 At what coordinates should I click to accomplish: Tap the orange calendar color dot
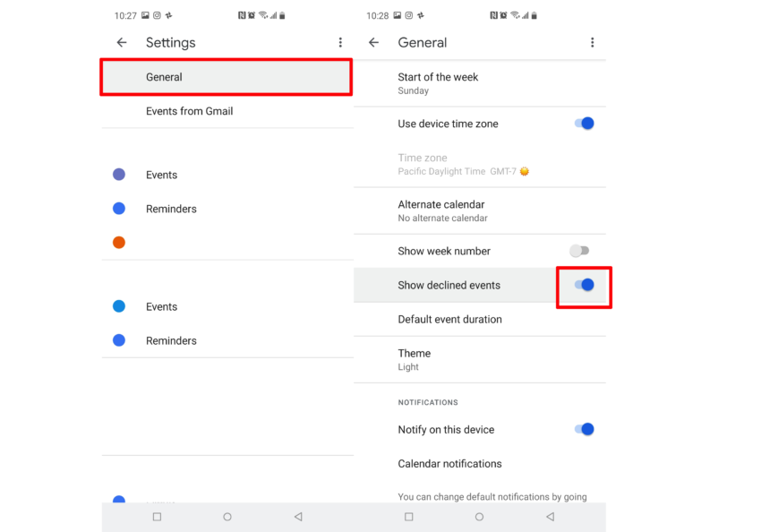pos(119,242)
